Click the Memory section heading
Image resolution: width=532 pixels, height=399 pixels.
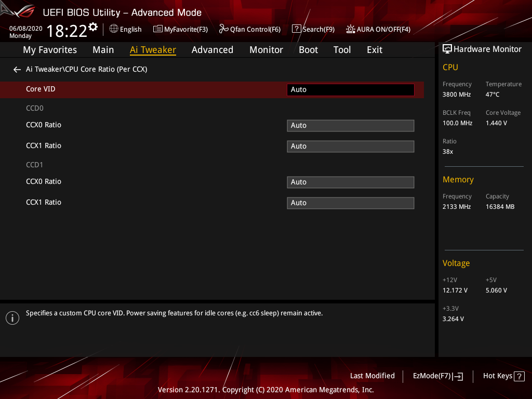click(458, 179)
